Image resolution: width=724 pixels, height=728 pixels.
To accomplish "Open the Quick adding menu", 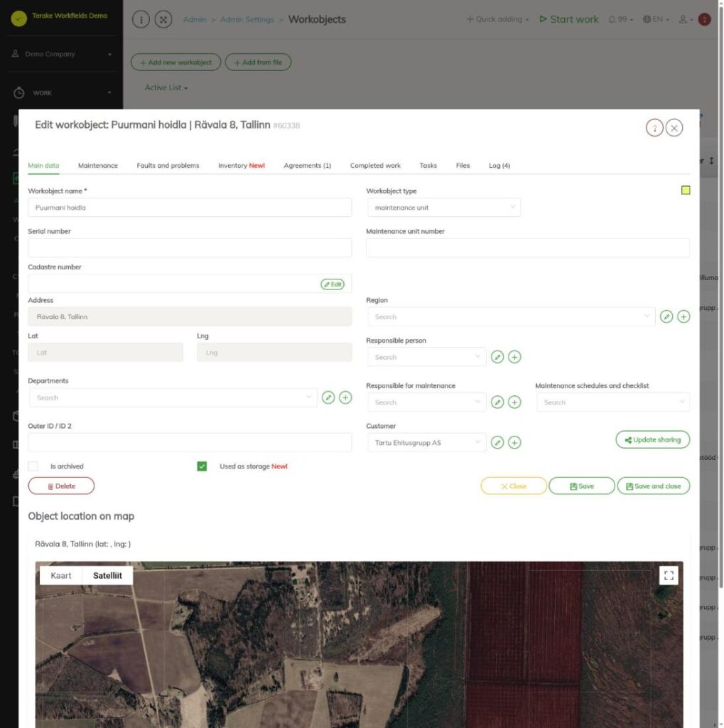I will [497, 19].
